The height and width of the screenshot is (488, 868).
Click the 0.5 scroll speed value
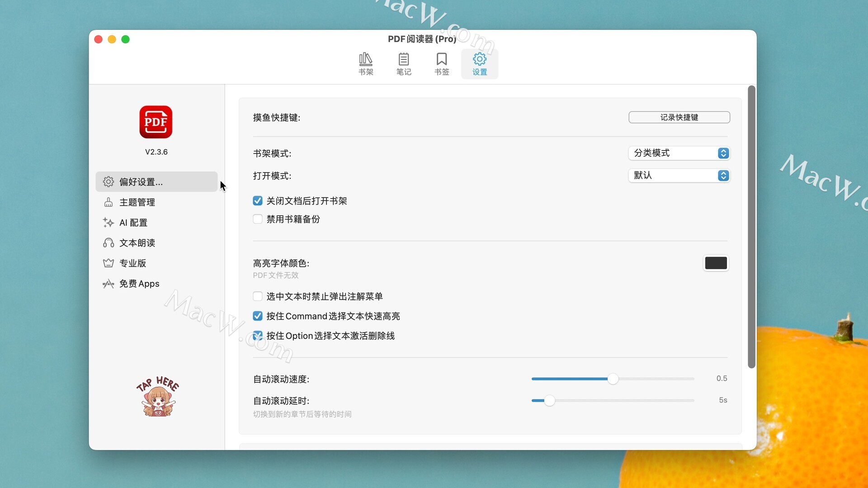coord(722,379)
